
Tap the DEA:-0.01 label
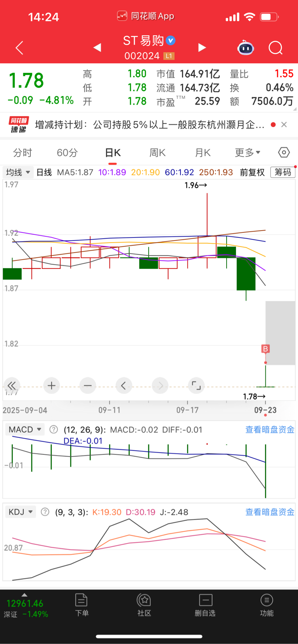tap(83, 441)
